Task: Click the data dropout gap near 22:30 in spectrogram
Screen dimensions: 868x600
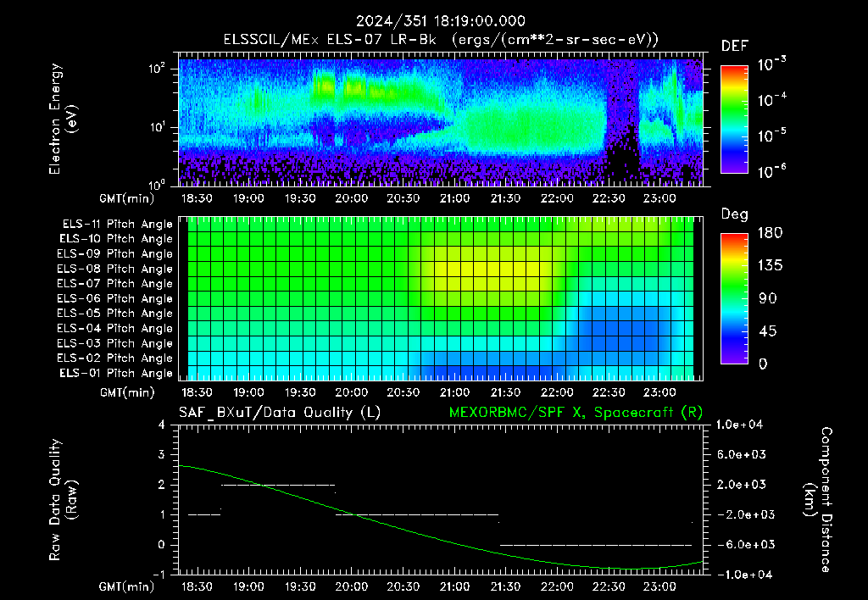Action: point(621,122)
